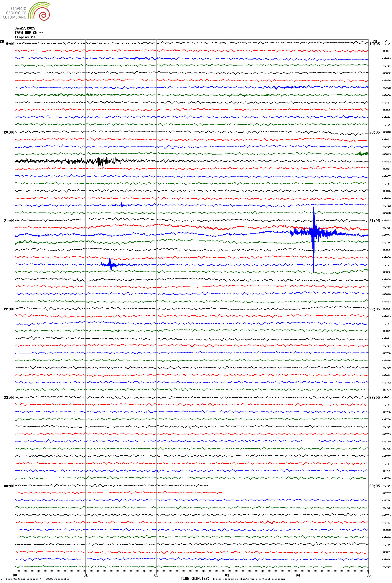Click the Jan27,2025 date label

[25, 28]
